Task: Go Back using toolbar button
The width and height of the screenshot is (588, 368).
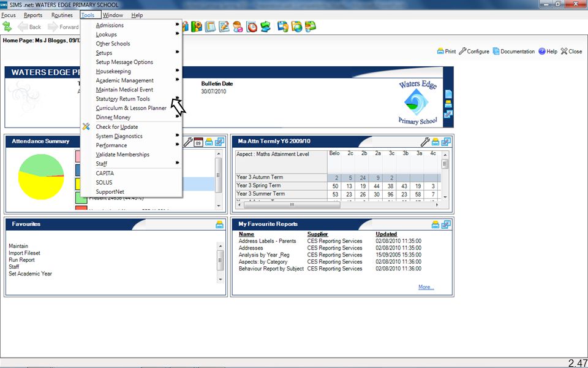Action: (29, 26)
